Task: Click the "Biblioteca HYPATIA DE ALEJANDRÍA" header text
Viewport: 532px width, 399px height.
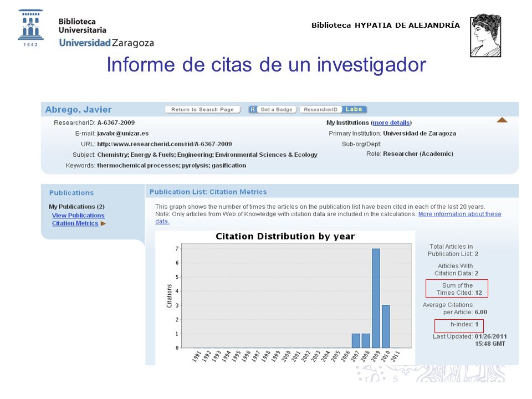Action: click(386, 25)
